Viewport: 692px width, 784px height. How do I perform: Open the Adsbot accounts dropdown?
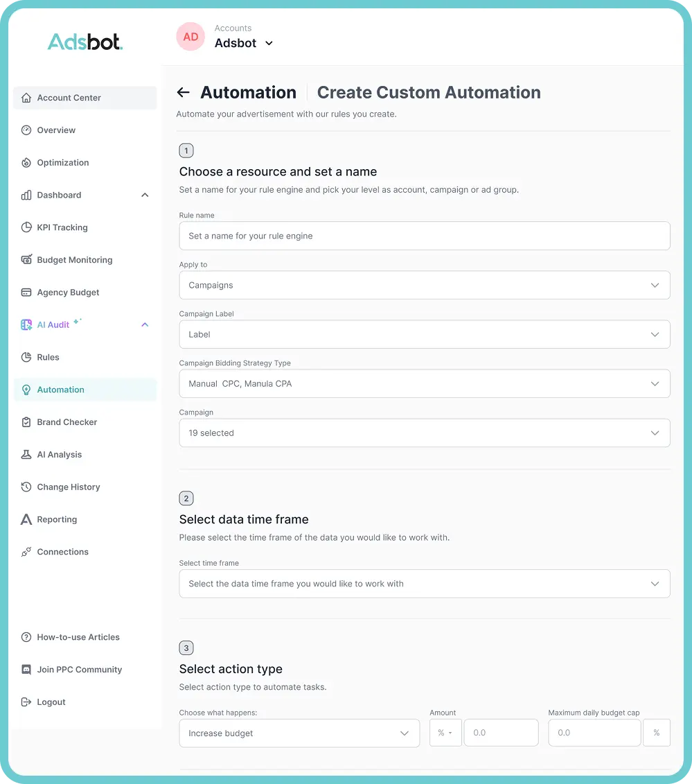(269, 44)
